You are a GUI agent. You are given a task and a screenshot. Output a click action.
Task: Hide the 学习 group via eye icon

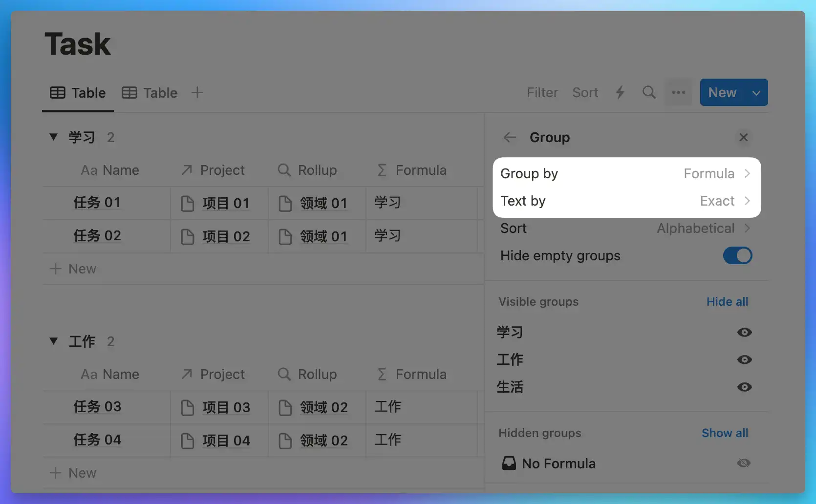[744, 333]
